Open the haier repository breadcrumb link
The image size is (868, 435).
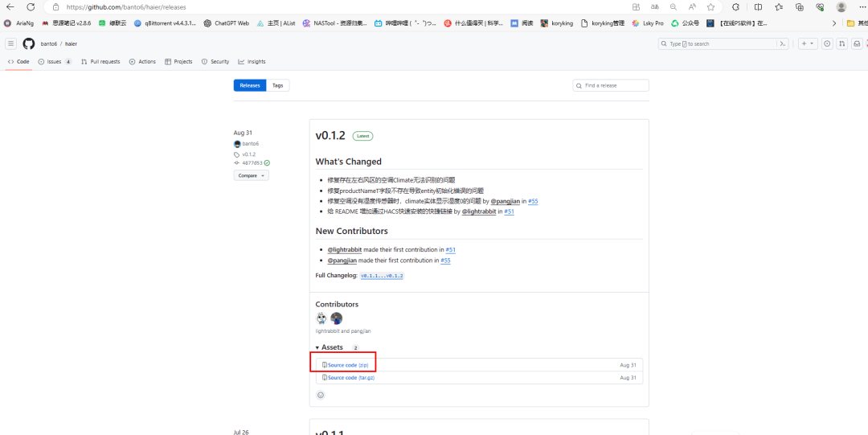(x=71, y=43)
